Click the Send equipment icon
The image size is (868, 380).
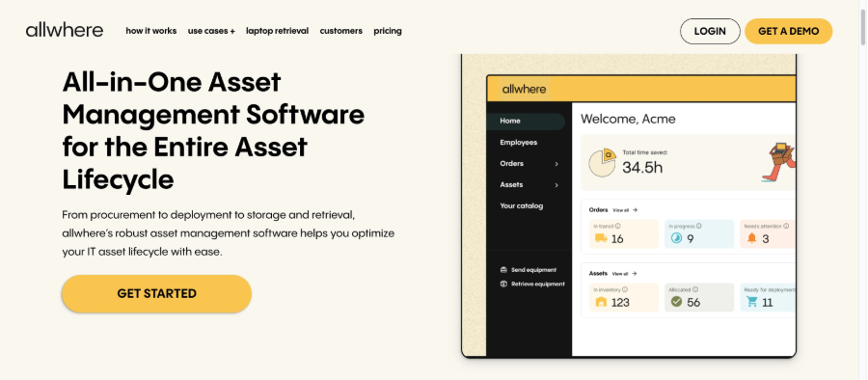(503, 270)
